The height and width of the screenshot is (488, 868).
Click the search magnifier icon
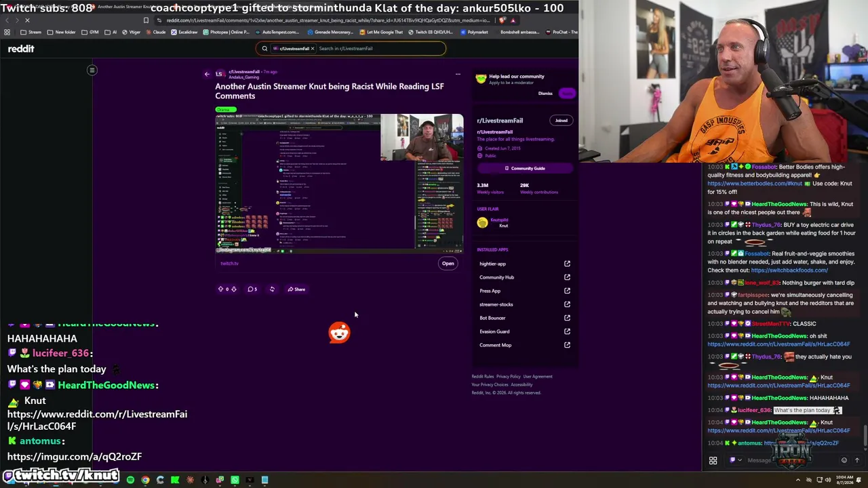(264, 48)
